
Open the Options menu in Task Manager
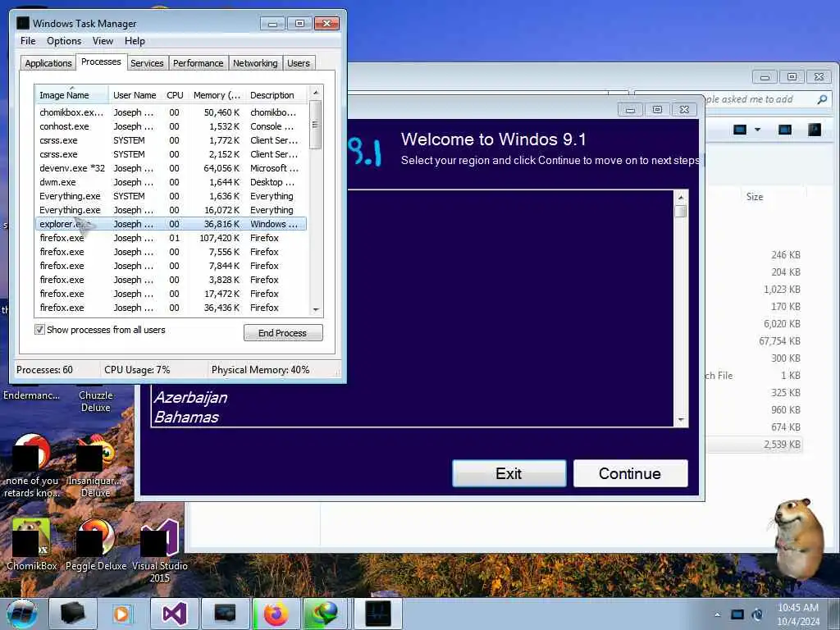[x=64, y=41]
